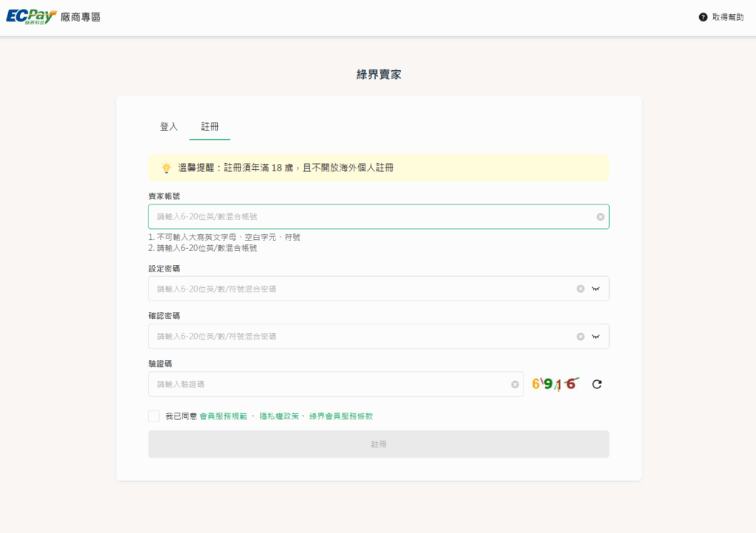The height and width of the screenshot is (533, 756).
Task: Open the 綠界會員服務條款 link
Action: (341, 416)
